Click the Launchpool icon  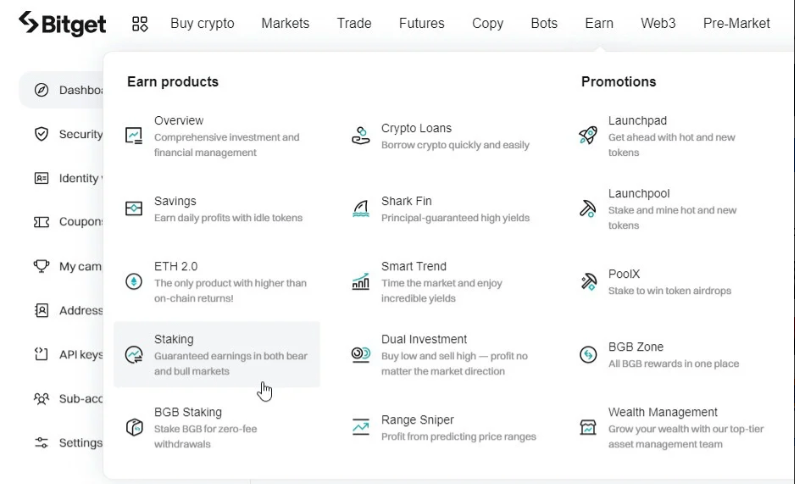coord(588,209)
